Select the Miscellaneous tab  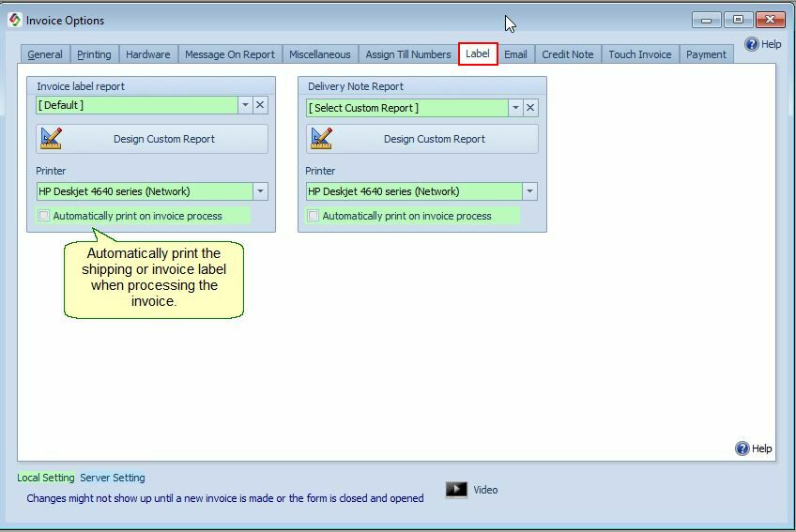point(320,54)
